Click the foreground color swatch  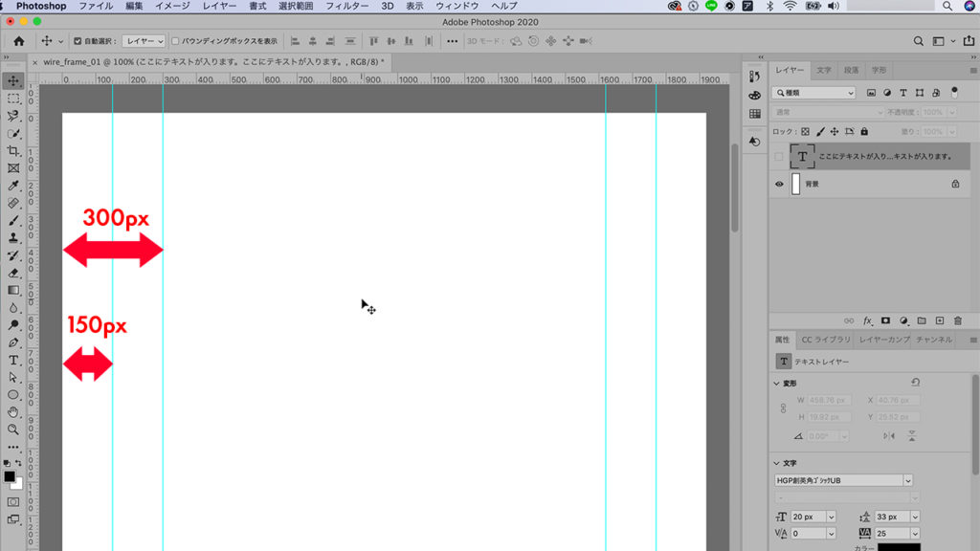click(x=10, y=476)
